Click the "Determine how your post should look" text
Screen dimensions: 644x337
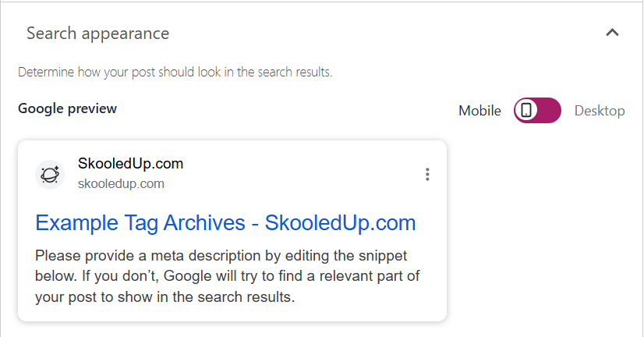[x=175, y=73]
